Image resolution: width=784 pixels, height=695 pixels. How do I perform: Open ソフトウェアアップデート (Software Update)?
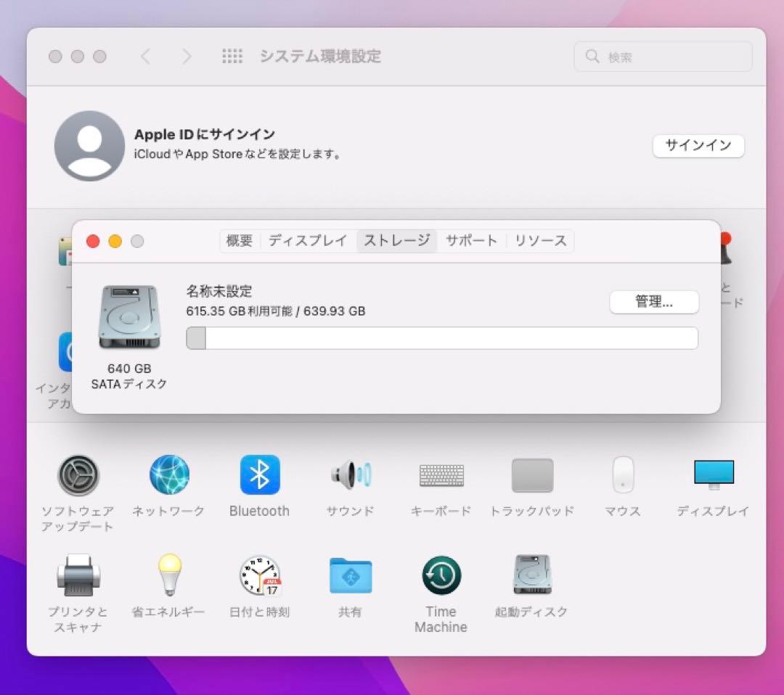(x=78, y=474)
